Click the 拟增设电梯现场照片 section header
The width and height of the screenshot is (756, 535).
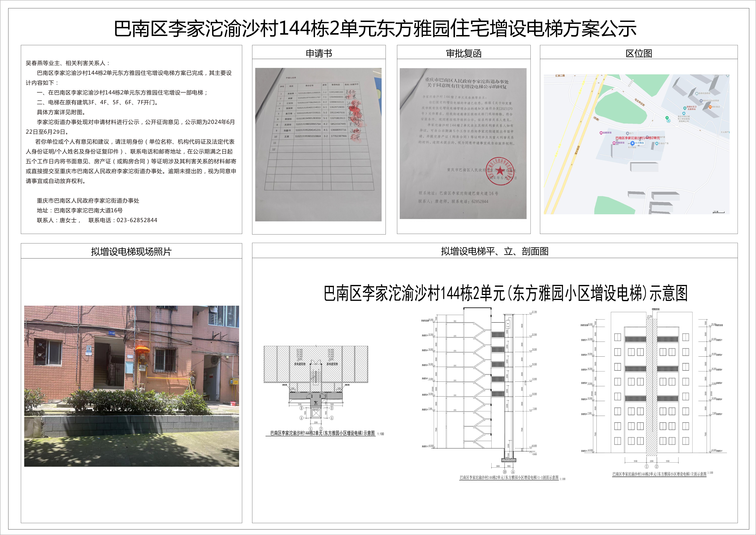point(131,252)
